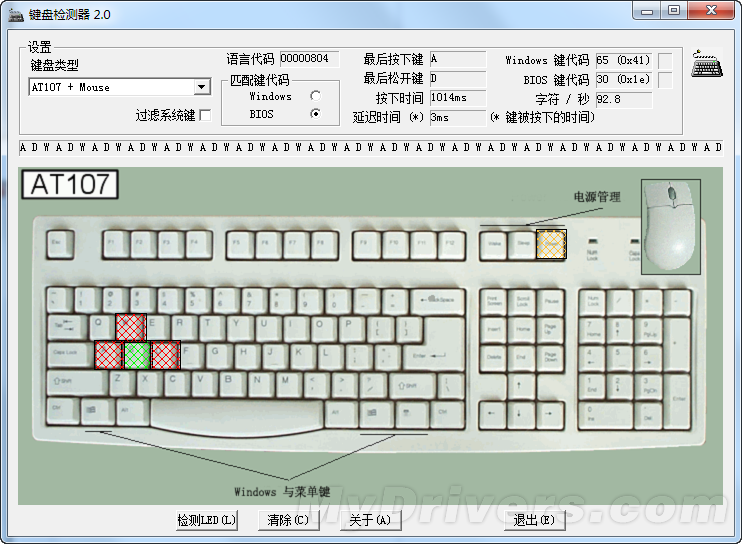Click the Backspace key on keyboard image
This screenshot has width=742, height=544.
pos(438,301)
